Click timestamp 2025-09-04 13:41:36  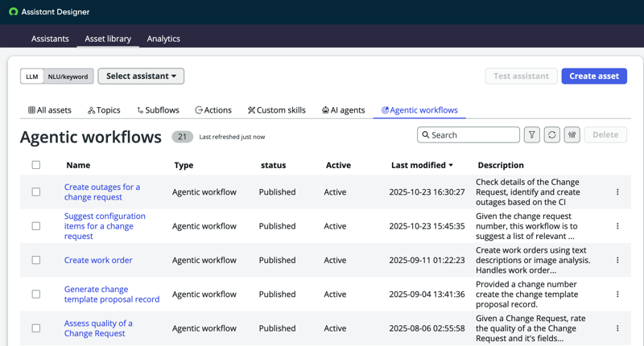click(x=427, y=294)
